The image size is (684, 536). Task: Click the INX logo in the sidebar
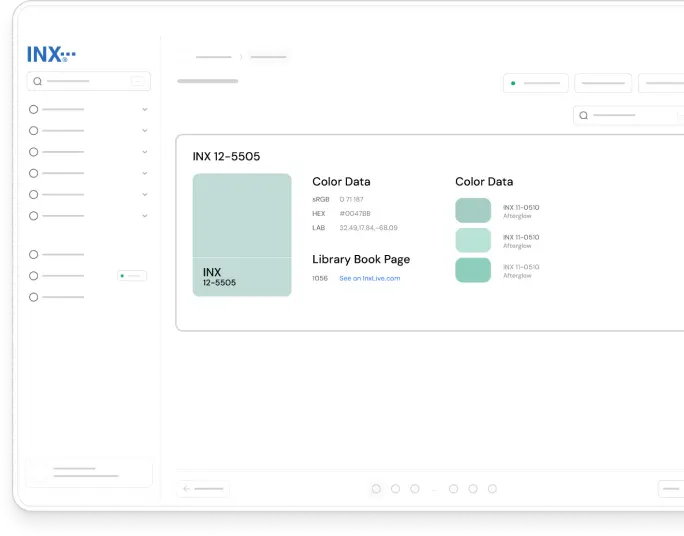(x=51, y=55)
